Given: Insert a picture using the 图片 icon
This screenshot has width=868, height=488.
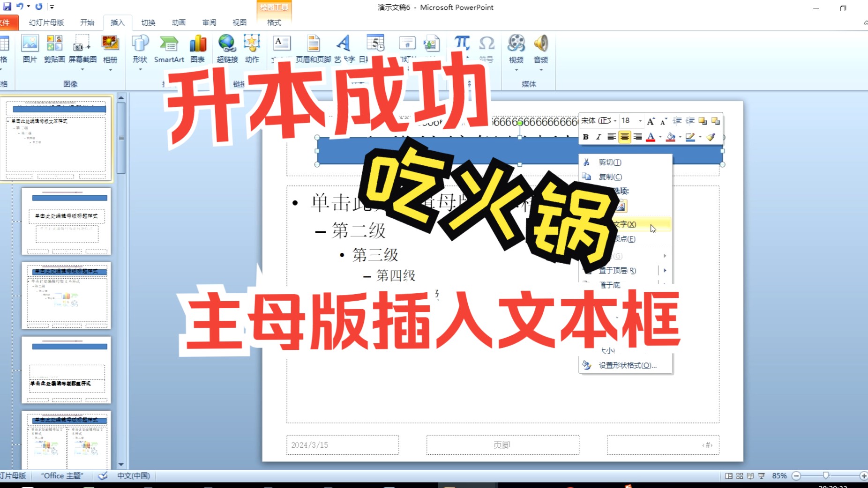Looking at the screenshot, I should coord(30,49).
